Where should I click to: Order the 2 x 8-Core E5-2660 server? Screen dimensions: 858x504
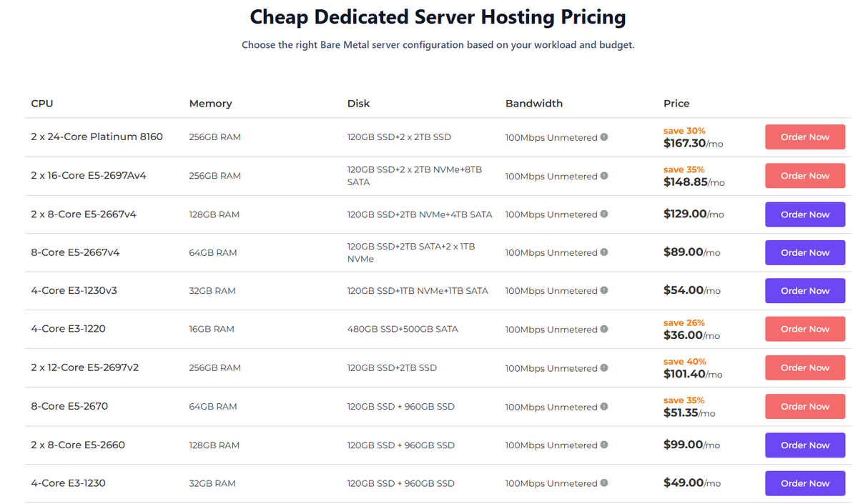[x=805, y=445]
